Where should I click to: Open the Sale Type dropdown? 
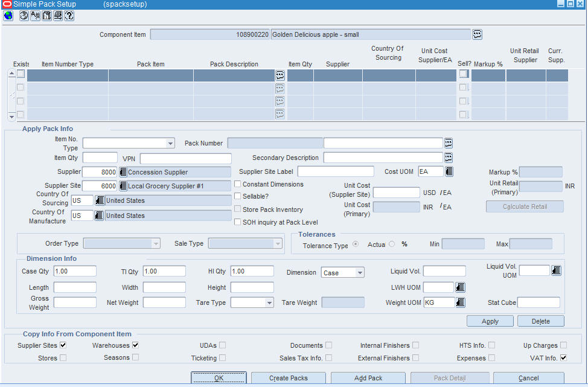278,244
